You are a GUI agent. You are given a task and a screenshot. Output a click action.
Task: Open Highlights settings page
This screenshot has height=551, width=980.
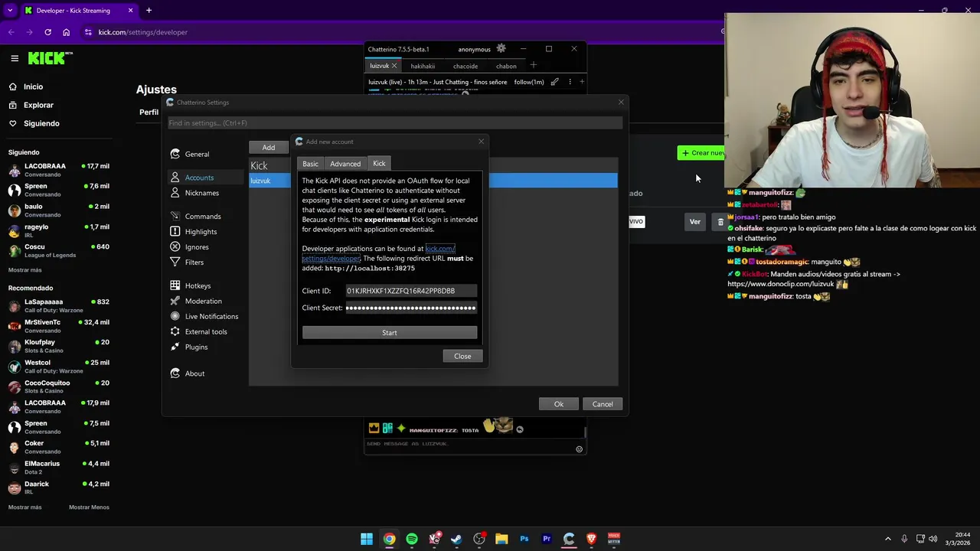click(x=202, y=232)
